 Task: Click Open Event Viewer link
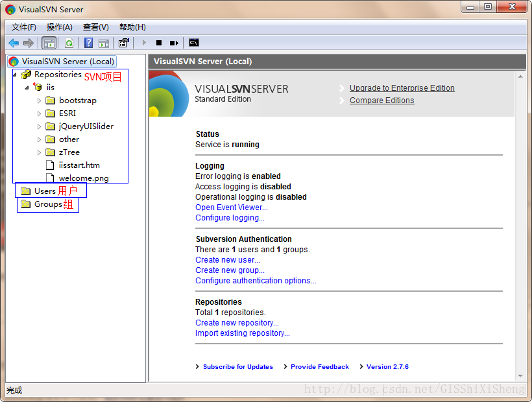click(232, 207)
